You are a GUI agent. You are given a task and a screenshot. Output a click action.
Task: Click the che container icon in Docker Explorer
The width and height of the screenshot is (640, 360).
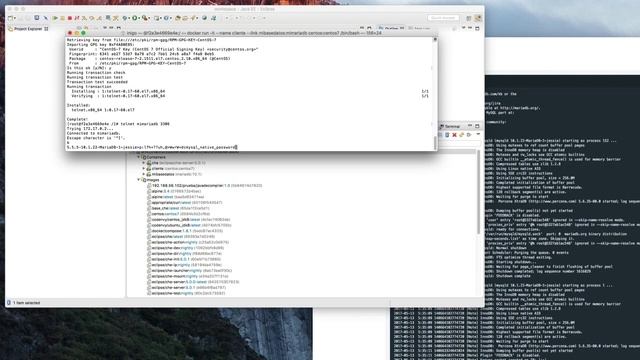(149, 163)
